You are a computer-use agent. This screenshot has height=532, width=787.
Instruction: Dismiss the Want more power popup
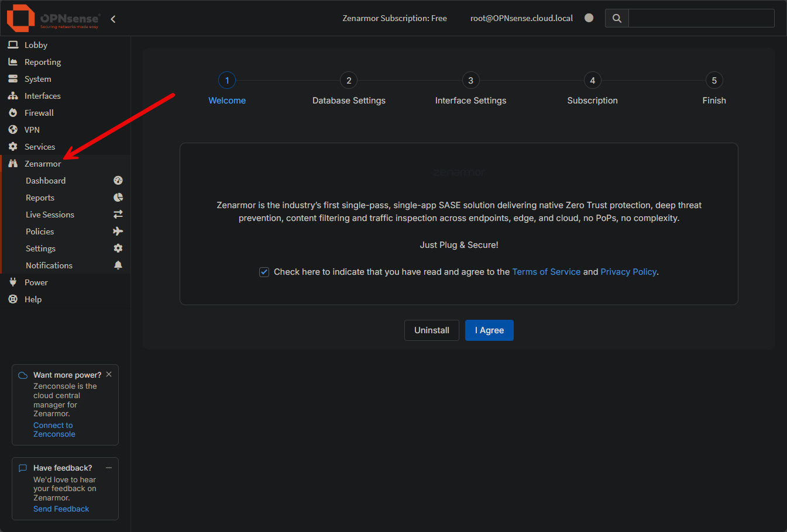coord(108,374)
